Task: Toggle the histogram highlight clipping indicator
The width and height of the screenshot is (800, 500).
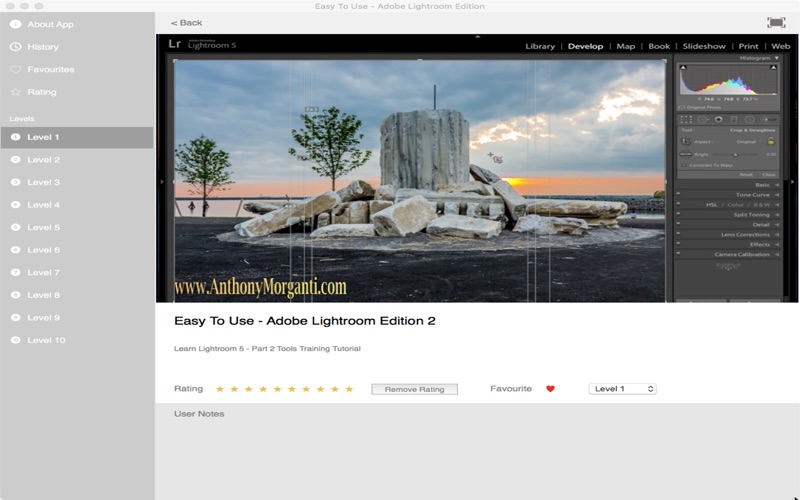Action: 773,67
